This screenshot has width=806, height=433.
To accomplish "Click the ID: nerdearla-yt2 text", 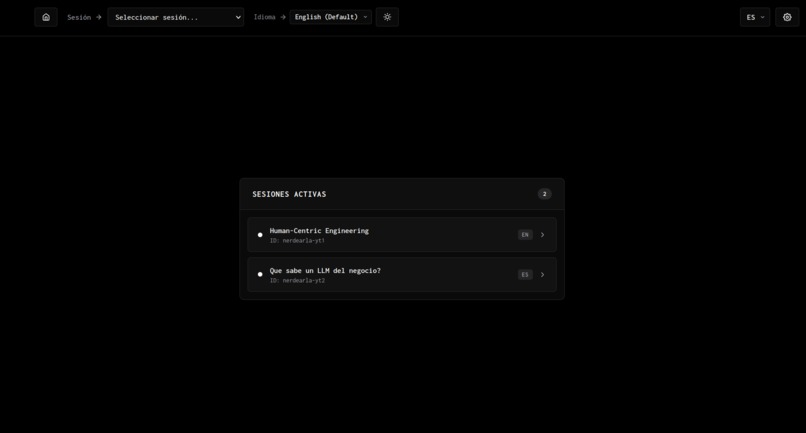I will tap(297, 281).
